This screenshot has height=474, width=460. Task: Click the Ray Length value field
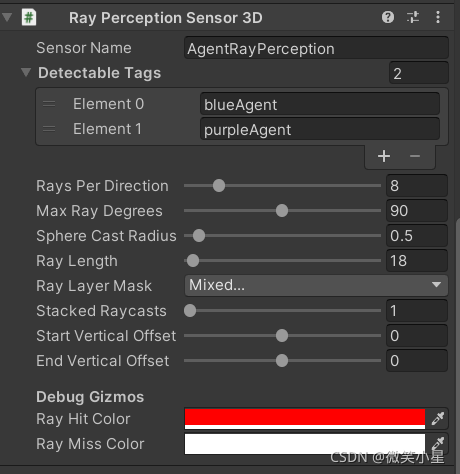point(417,261)
